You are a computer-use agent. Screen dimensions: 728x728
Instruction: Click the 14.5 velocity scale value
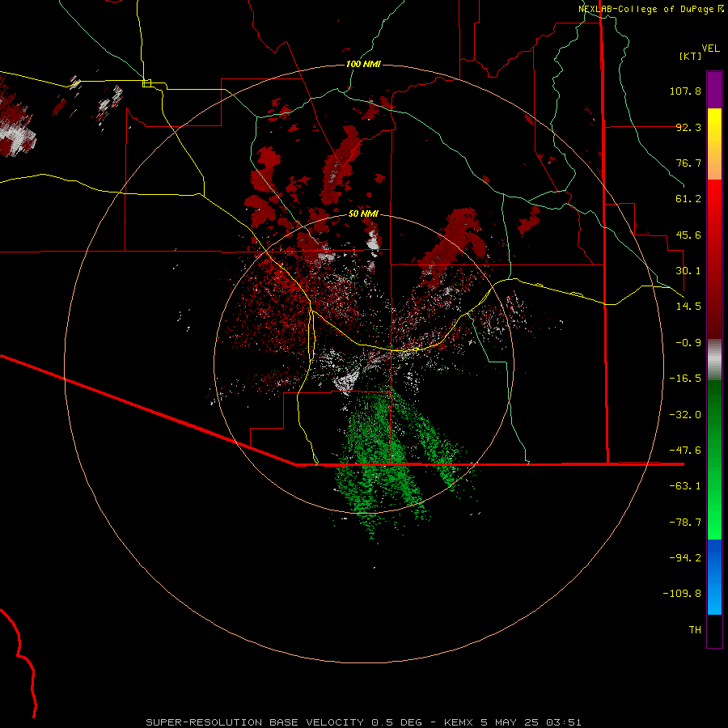[x=688, y=307]
